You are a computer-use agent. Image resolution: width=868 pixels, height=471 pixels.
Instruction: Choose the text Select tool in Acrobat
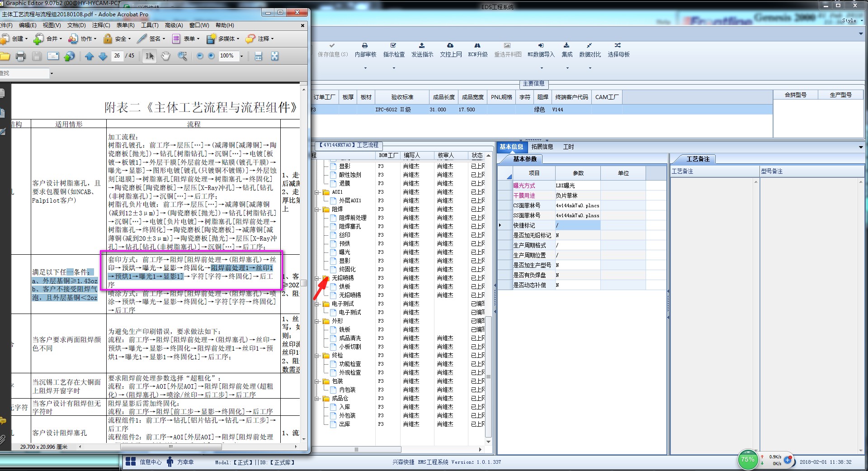click(x=150, y=56)
